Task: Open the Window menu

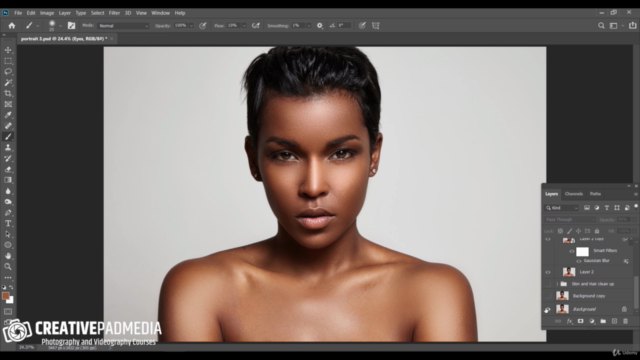Action: [160, 13]
